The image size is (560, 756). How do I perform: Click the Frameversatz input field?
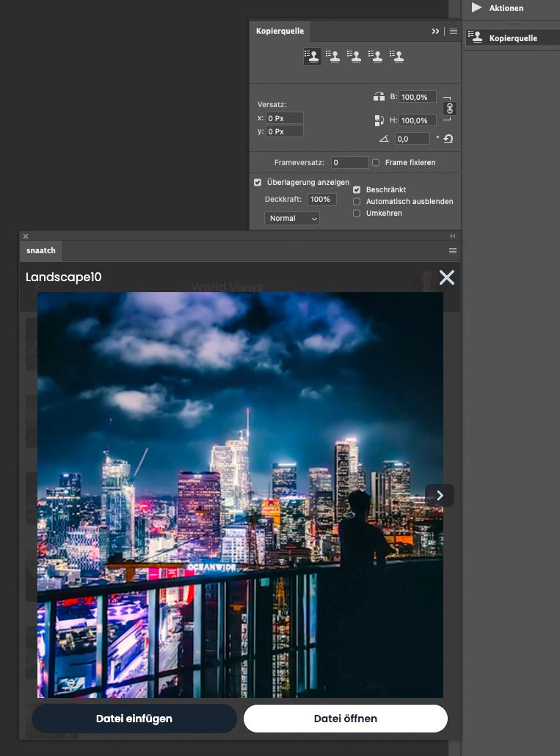350,162
